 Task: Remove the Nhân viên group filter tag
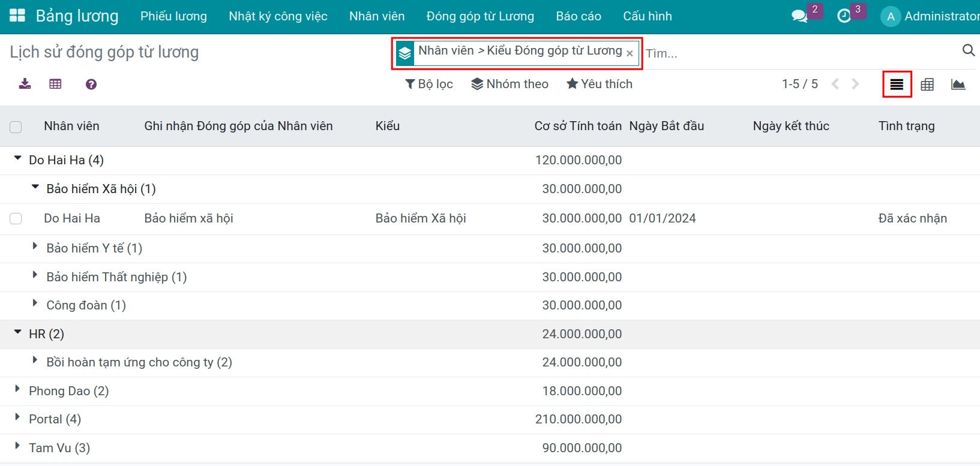[x=630, y=53]
